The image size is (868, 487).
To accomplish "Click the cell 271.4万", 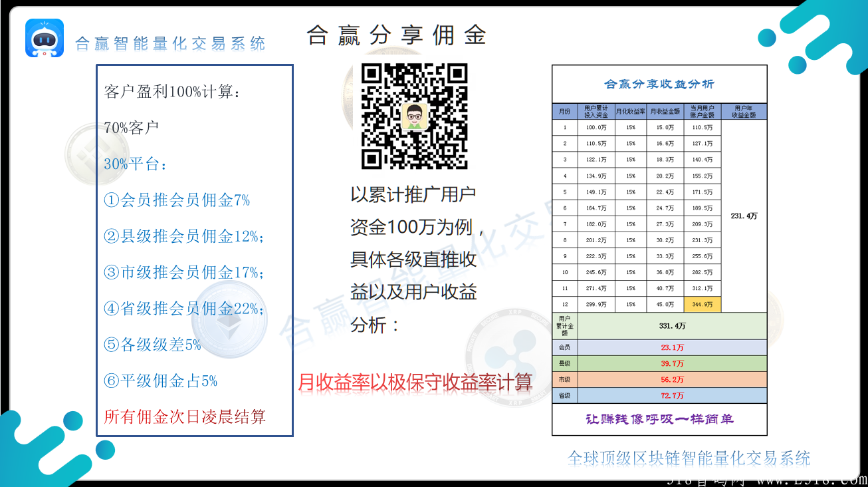I will (596, 288).
